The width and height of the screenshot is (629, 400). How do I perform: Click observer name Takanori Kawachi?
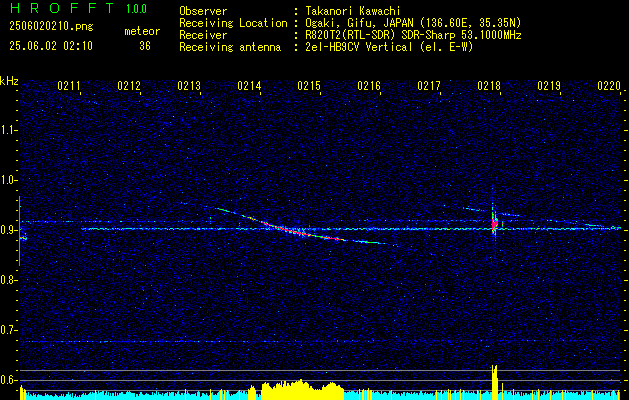[352, 11]
